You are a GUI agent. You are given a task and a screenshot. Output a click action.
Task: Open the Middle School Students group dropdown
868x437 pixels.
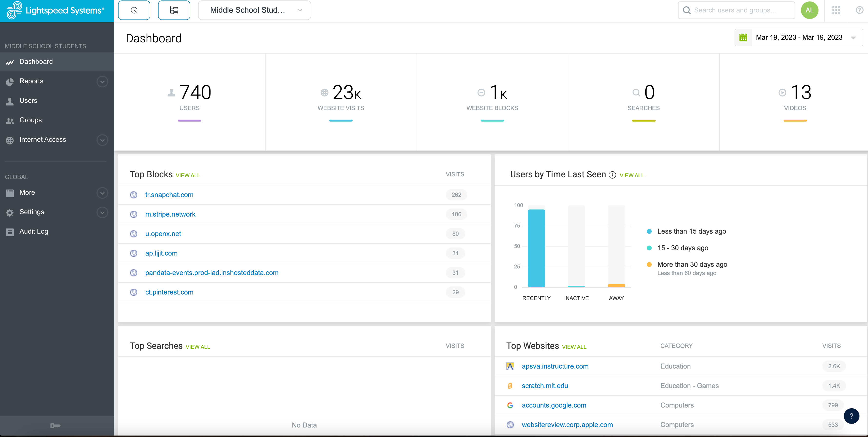[x=254, y=10]
